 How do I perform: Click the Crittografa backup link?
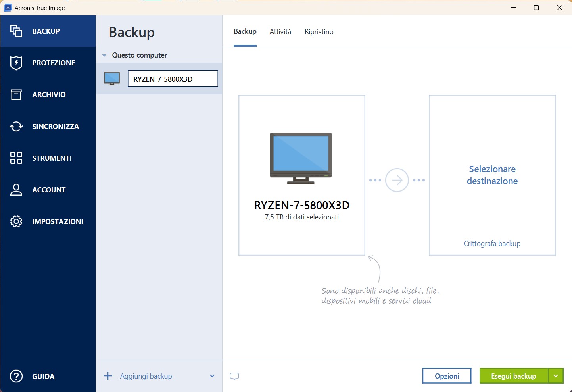tap(492, 244)
